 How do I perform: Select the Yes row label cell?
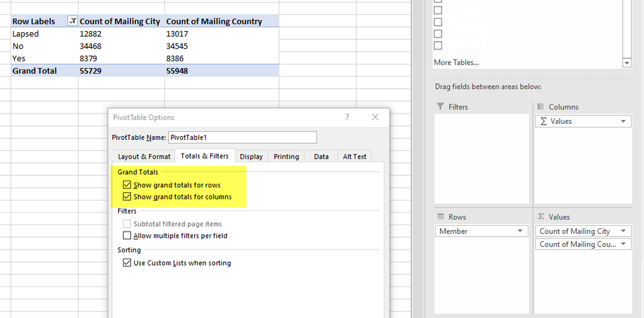pos(44,58)
